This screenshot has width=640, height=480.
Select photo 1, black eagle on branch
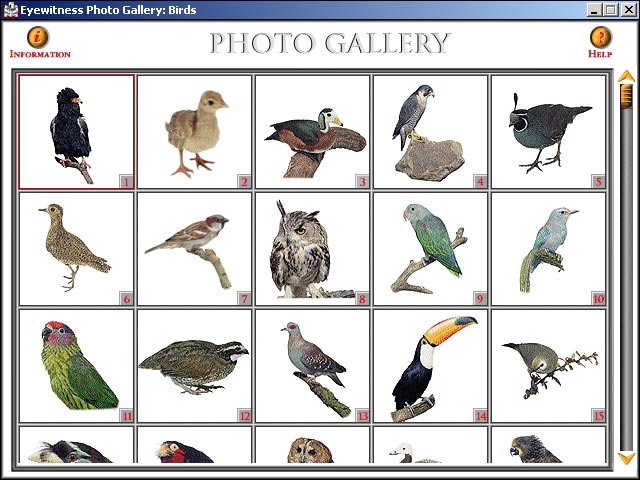(x=76, y=131)
